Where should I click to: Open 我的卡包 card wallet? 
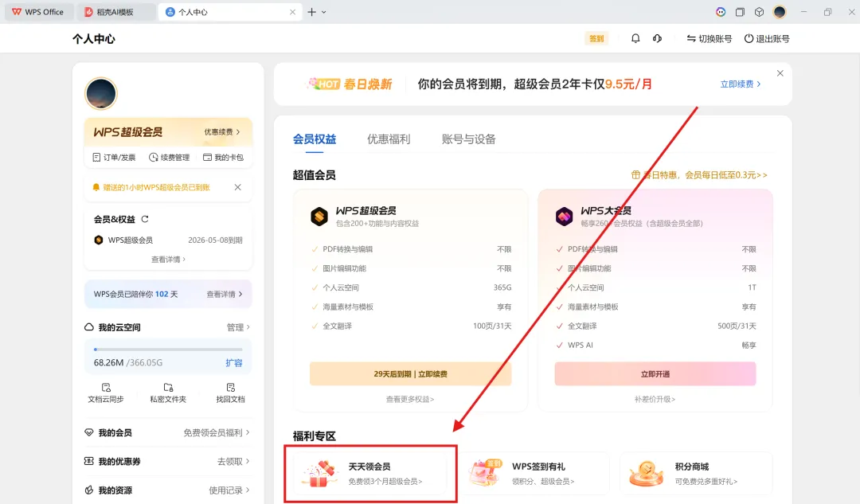(223, 158)
